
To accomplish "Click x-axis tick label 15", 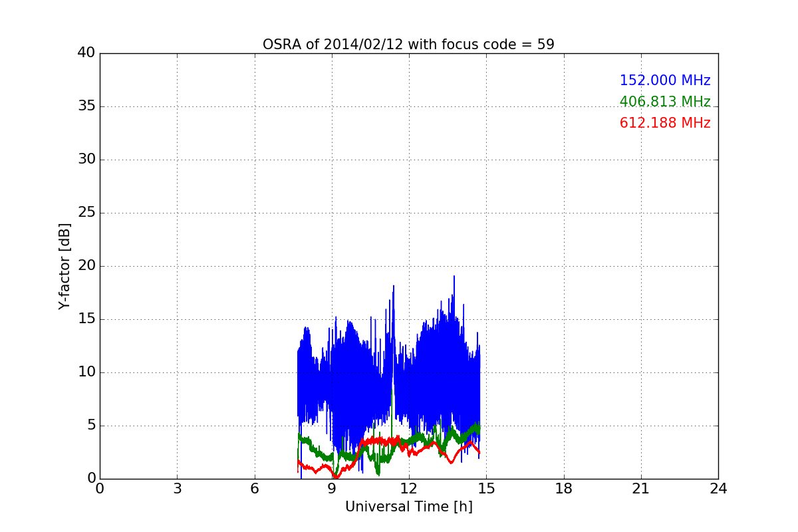I will point(486,489).
